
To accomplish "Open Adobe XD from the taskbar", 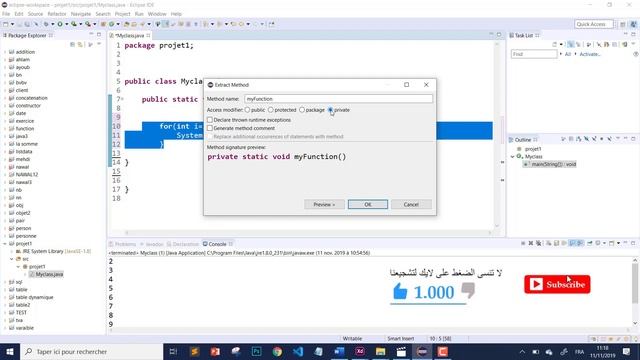I will tap(360, 351).
